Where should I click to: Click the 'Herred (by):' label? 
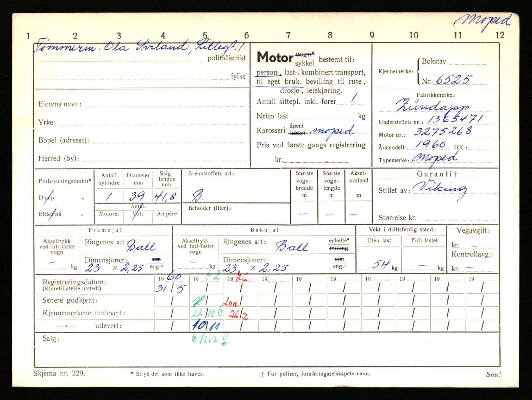coord(59,158)
